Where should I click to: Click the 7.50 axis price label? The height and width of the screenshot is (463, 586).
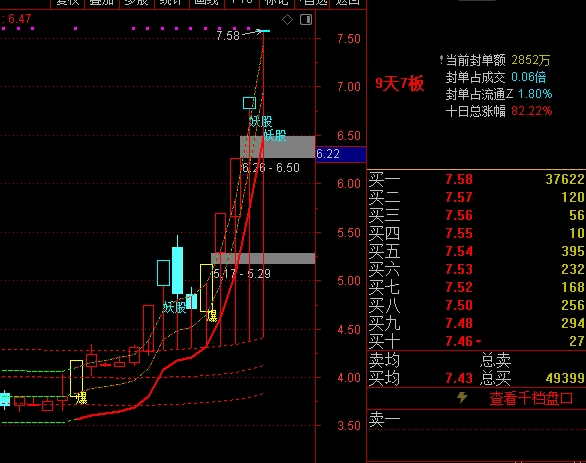349,38
